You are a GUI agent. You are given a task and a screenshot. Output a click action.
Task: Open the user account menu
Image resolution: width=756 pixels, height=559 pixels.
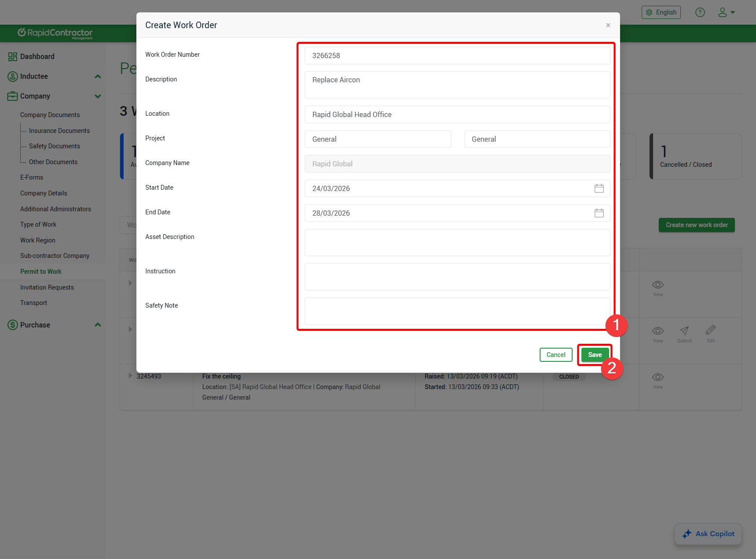(x=726, y=12)
